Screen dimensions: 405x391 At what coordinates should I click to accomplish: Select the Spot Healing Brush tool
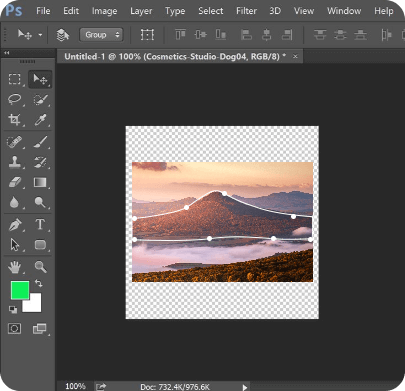[x=14, y=141]
